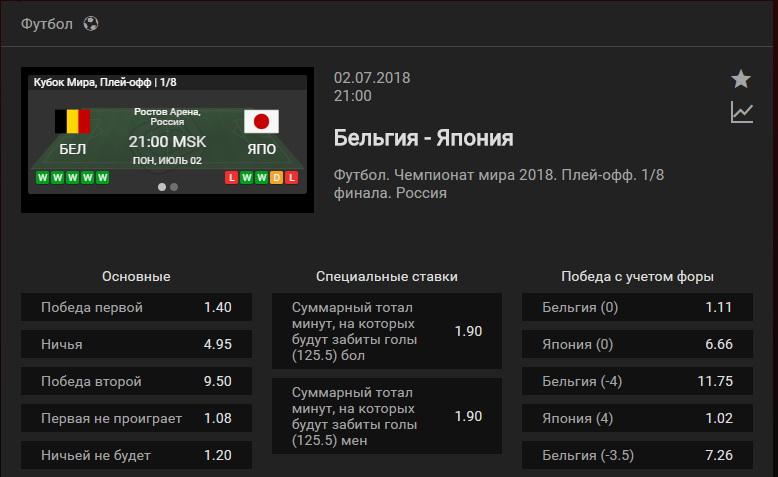Bet on Ничьей не будет at 1.20
The width and height of the screenshot is (778, 477).
click(x=136, y=455)
